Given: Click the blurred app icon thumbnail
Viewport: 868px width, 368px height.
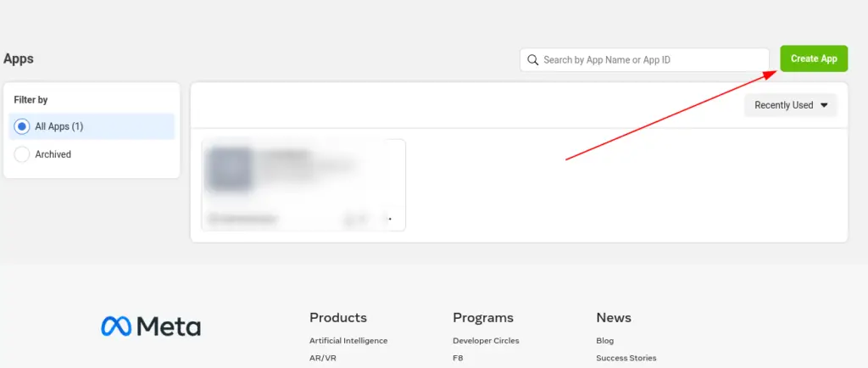Looking at the screenshot, I should 229,170.
